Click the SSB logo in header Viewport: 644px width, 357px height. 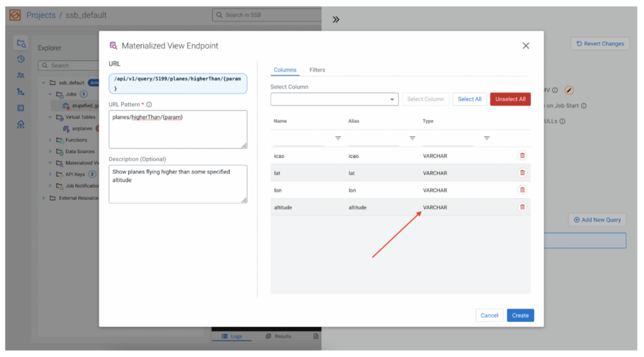pos(15,15)
